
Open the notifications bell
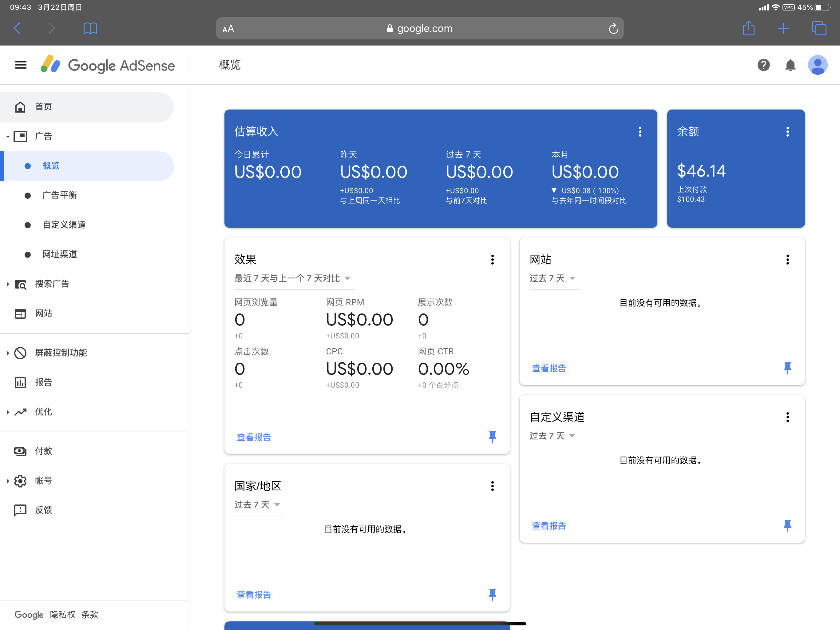click(x=790, y=65)
